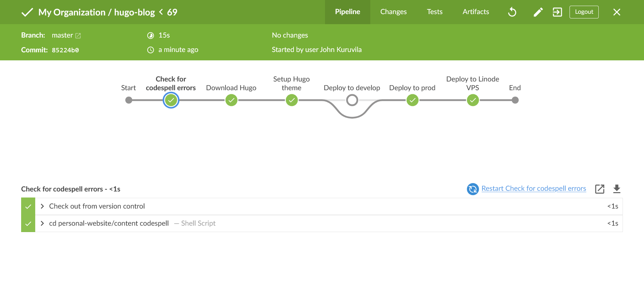
Task: Click the End node of the pipeline
Action: tap(515, 100)
